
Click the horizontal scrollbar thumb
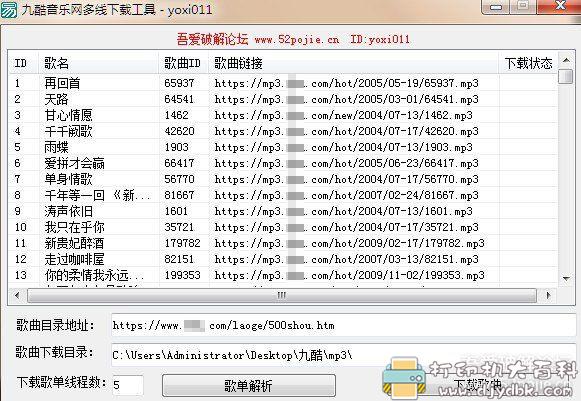tap(282, 295)
